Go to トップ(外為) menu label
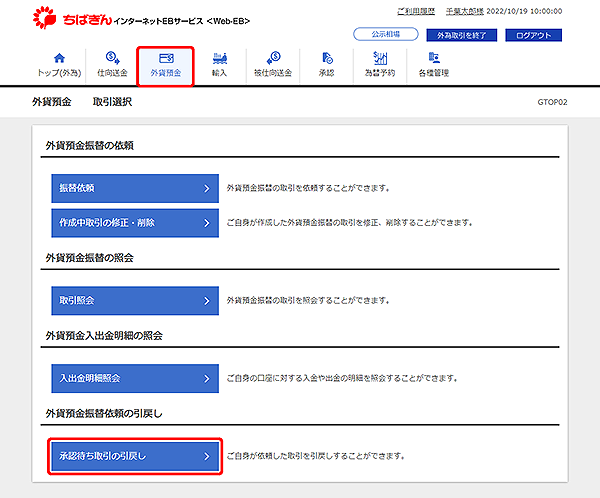Viewport: 600px width, 498px height. pos(59,73)
